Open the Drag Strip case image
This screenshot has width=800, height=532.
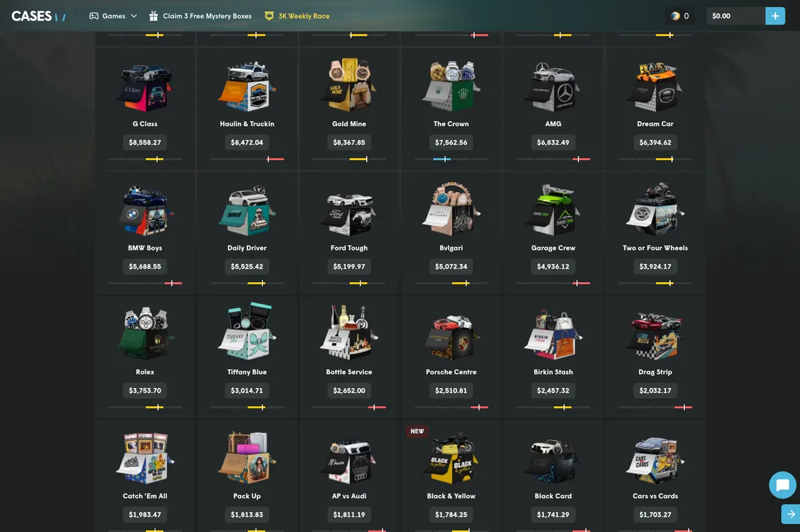(x=655, y=335)
